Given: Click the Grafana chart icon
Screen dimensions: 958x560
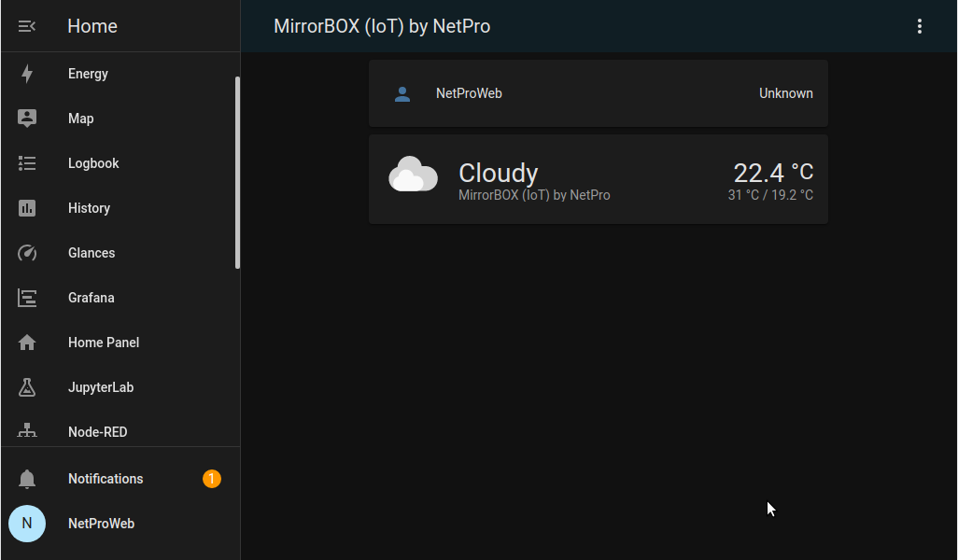Looking at the screenshot, I should [27, 298].
